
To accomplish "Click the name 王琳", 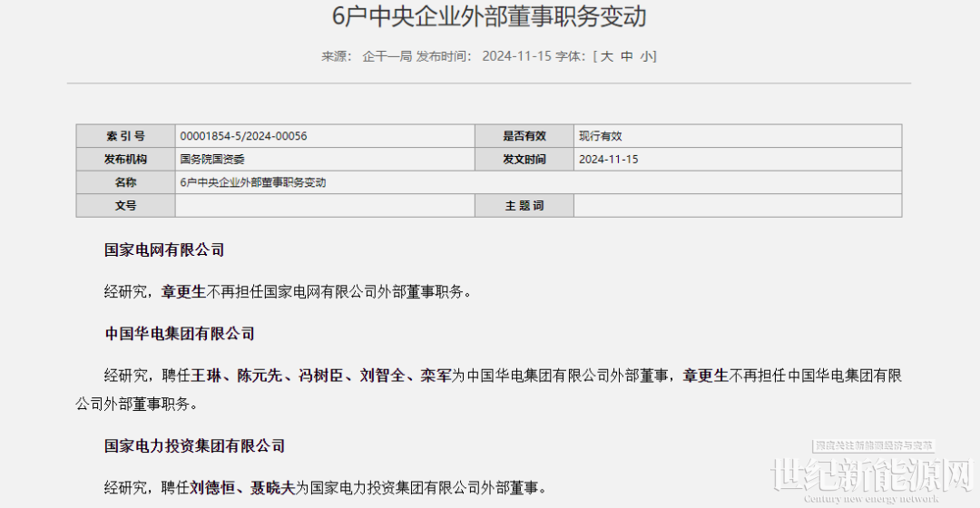I will [206, 376].
